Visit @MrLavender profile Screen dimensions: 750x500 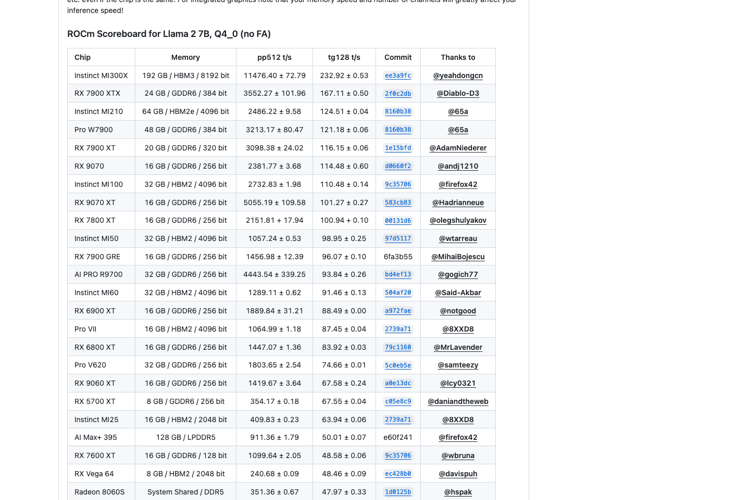[x=458, y=347]
